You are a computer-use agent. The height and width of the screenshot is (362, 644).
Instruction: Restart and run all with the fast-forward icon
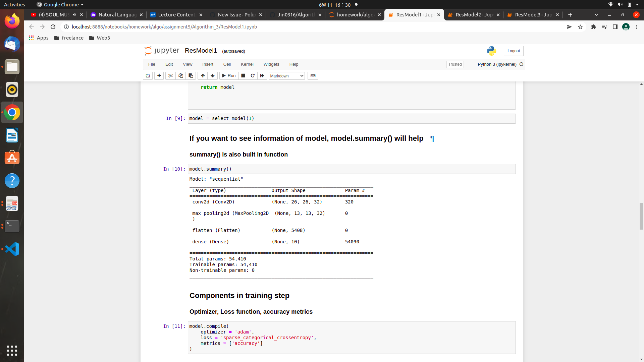tap(262, 76)
